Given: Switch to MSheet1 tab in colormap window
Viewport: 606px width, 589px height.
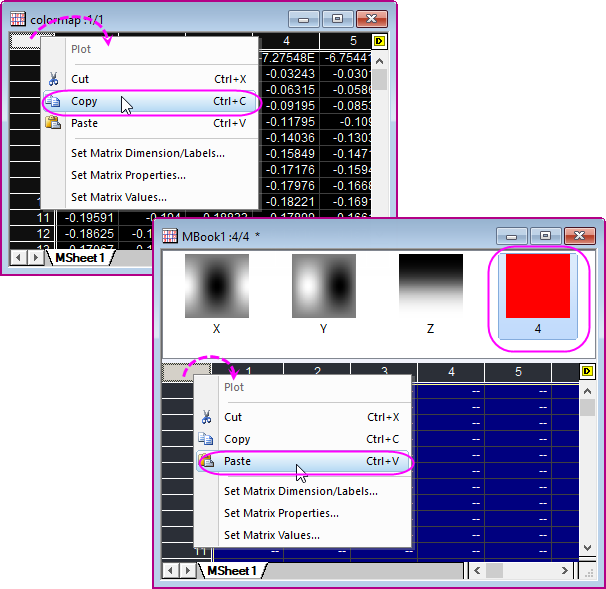Looking at the screenshot, I should 80,258.
